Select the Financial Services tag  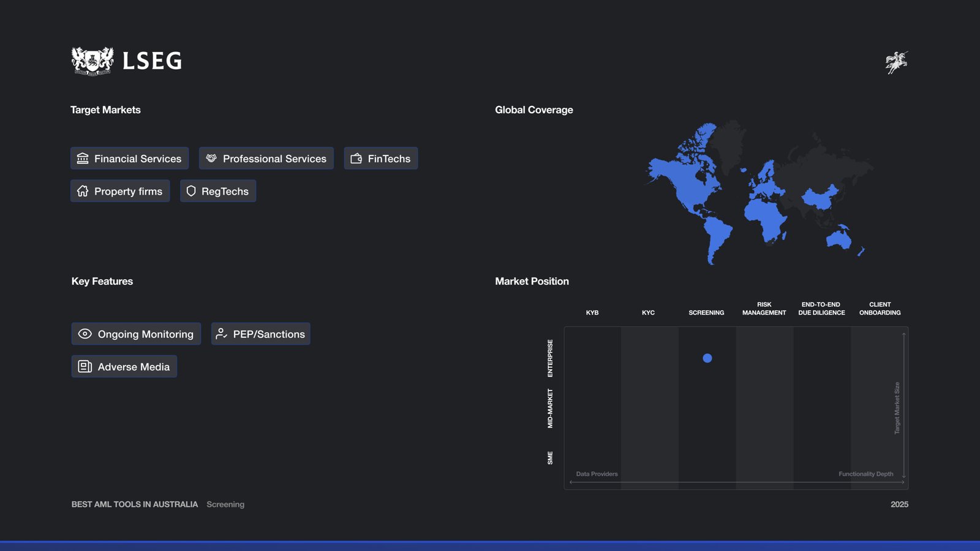pyautogui.click(x=130, y=159)
